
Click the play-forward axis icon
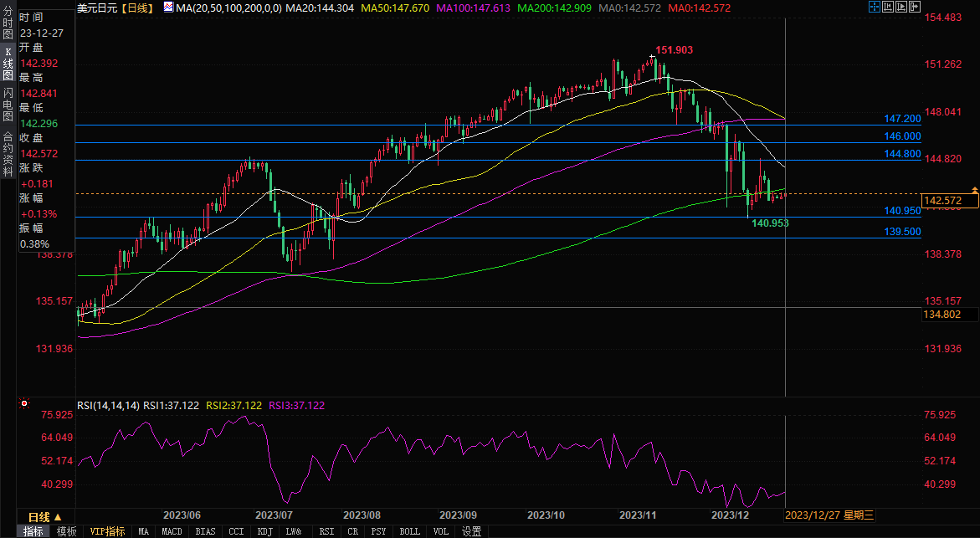[901, 7]
